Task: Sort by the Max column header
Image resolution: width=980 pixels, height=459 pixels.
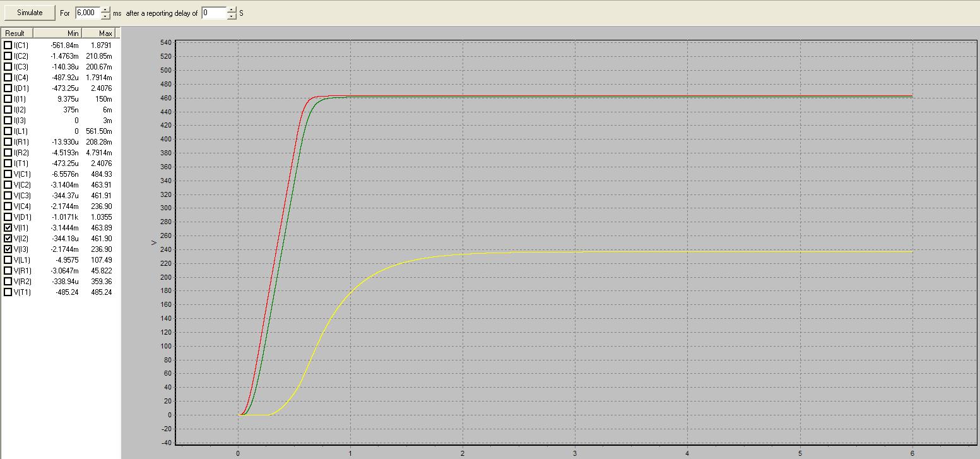Action: coord(98,33)
